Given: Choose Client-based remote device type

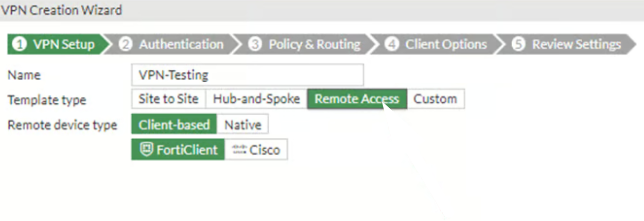Looking at the screenshot, I should pos(174,125).
